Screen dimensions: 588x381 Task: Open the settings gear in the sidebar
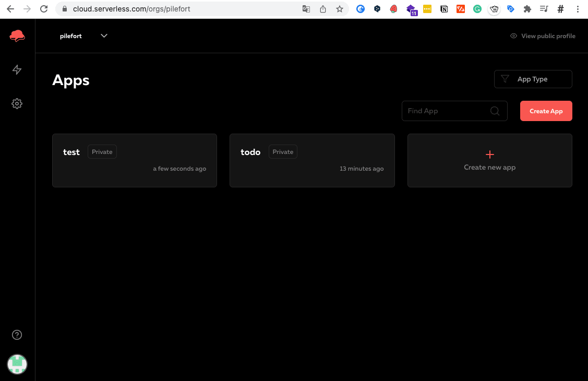(x=17, y=103)
